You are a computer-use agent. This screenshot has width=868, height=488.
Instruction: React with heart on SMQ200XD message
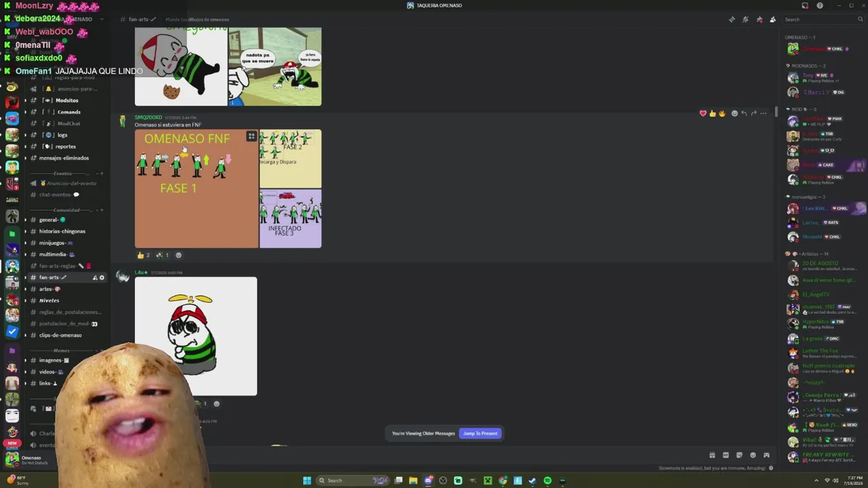703,113
